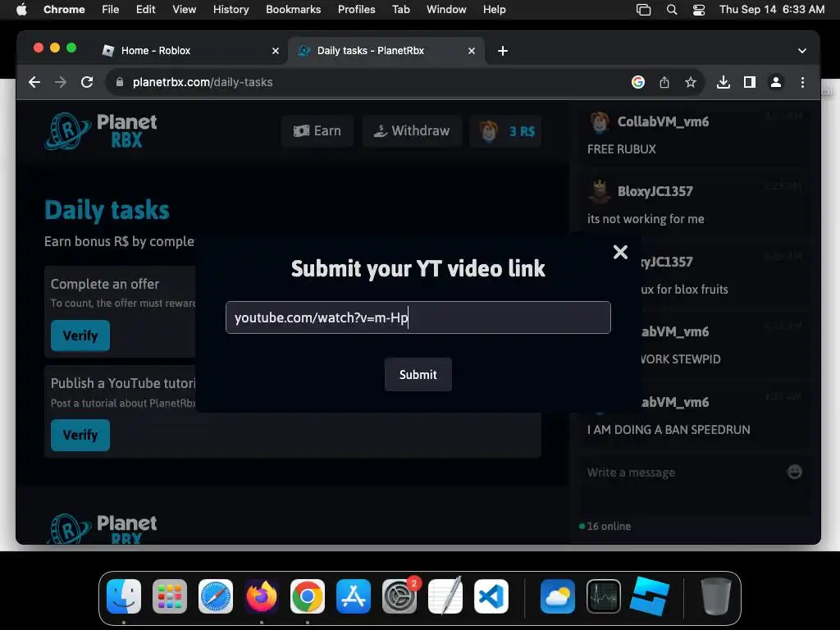Verify the Complete an offer task
Screen dimensions: 840x630
[x=80, y=336]
